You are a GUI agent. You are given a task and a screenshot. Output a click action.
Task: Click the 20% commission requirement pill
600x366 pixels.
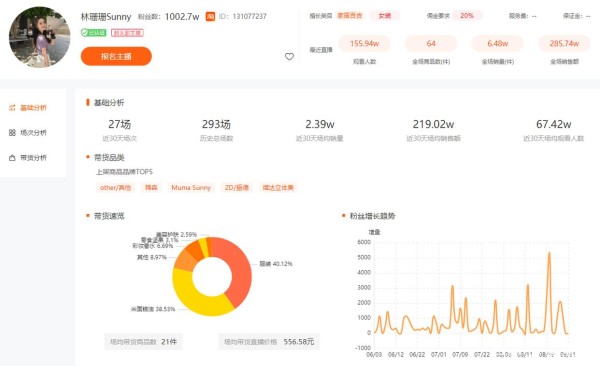(x=466, y=16)
